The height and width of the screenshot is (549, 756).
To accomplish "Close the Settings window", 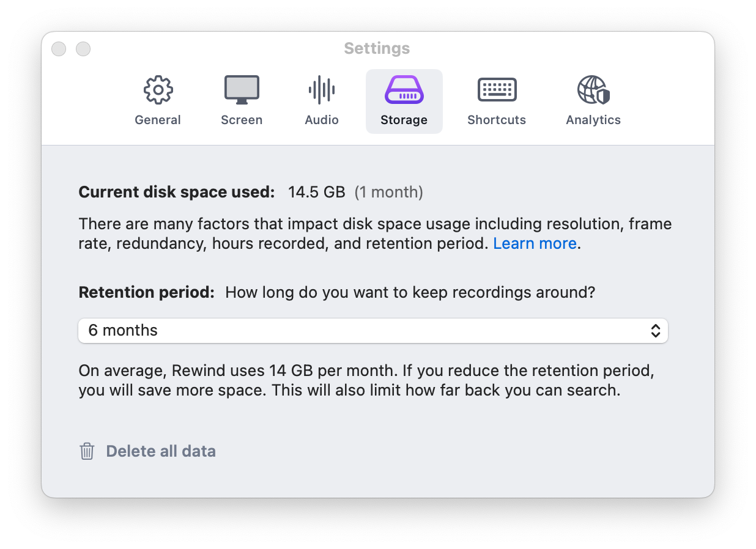I will click(59, 49).
